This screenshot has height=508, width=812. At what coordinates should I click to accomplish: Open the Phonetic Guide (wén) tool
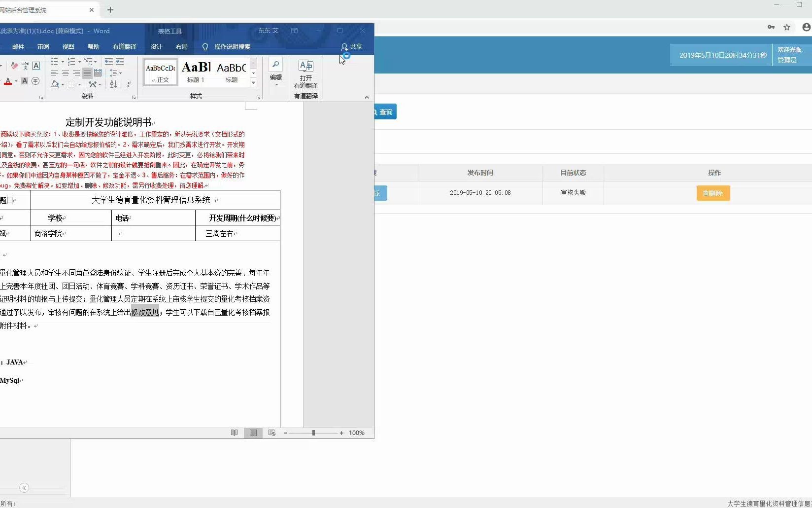point(25,66)
